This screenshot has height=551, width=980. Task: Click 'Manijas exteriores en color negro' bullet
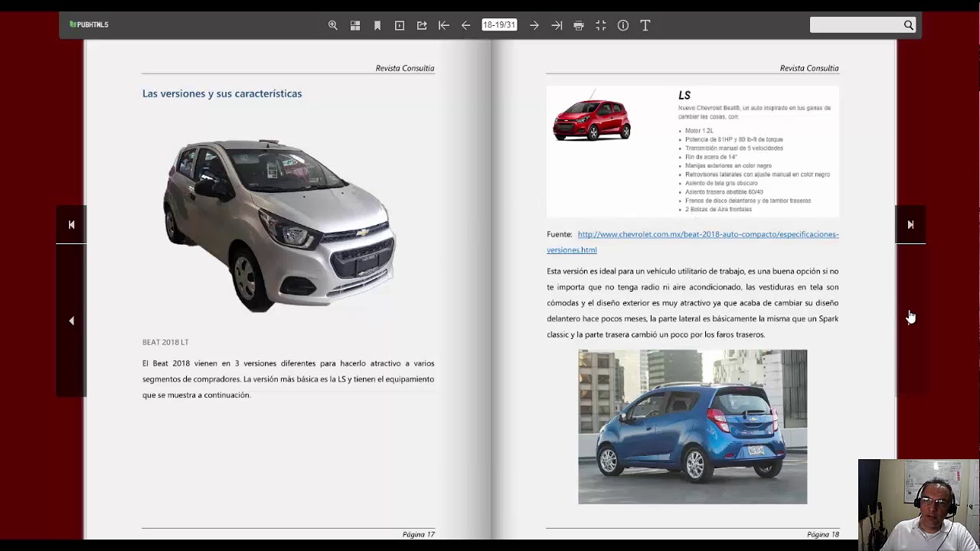(x=728, y=165)
